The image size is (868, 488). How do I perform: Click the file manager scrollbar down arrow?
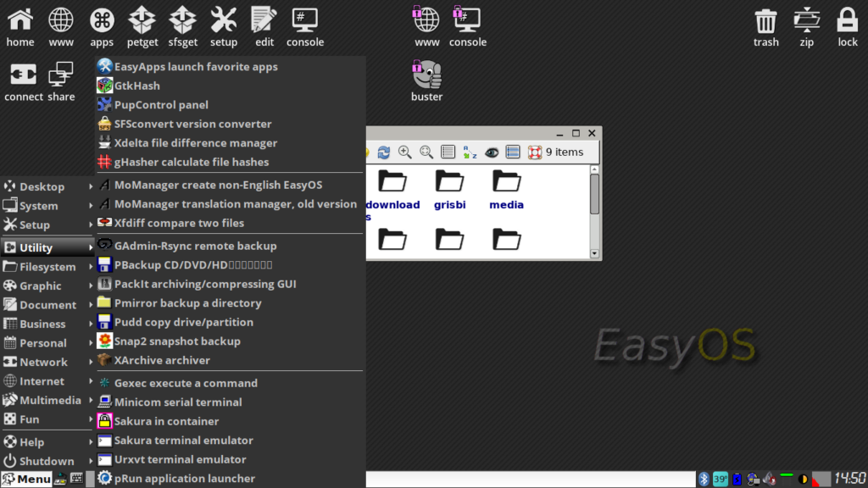[595, 252]
